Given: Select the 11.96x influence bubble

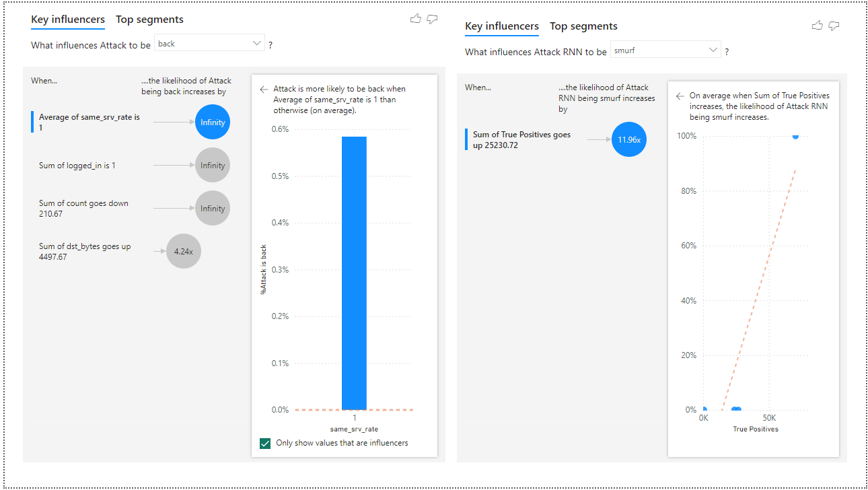Looking at the screenshot, I should [629, 140].
